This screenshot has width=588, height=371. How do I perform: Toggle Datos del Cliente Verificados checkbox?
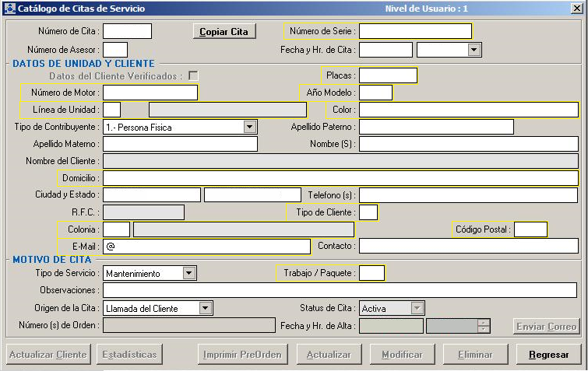pos(193,76)
